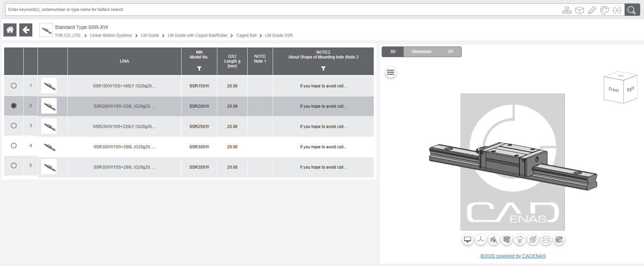Switch to the 3D view tab
644x266 pixels.
tap(393, 52)
